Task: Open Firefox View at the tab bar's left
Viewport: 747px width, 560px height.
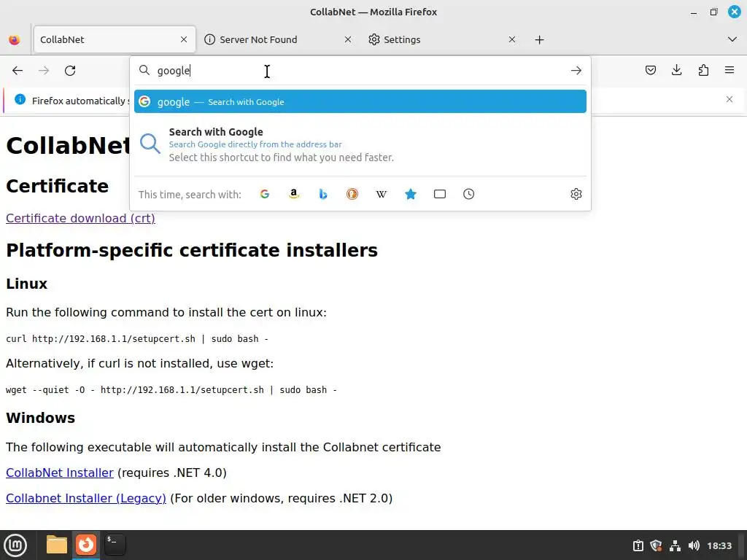Action: pos(15,39)
